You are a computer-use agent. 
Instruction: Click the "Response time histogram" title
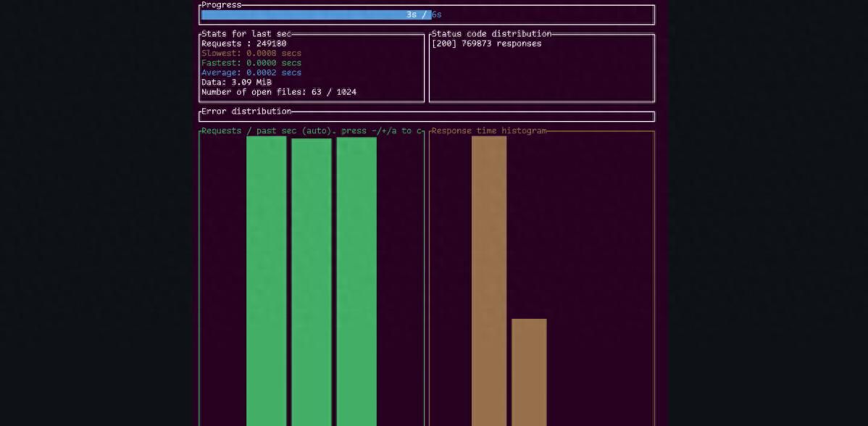[x=488, y=131]
